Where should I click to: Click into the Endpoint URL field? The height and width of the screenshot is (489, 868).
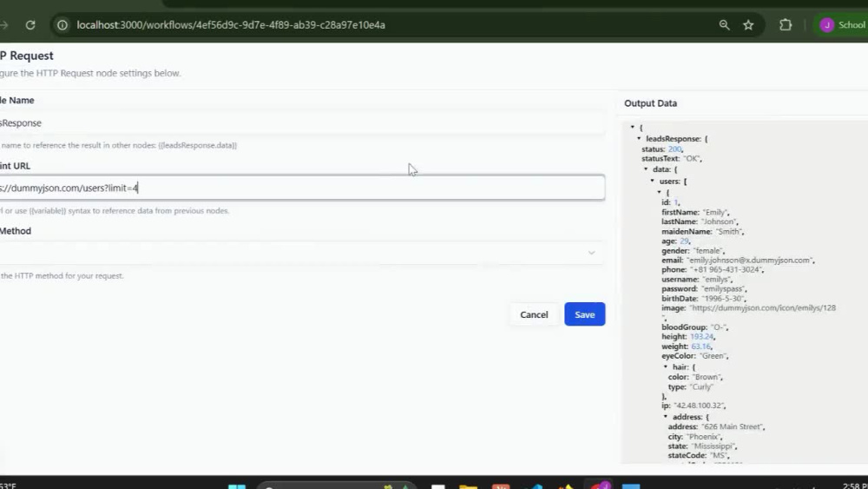(x=302, y=188)
